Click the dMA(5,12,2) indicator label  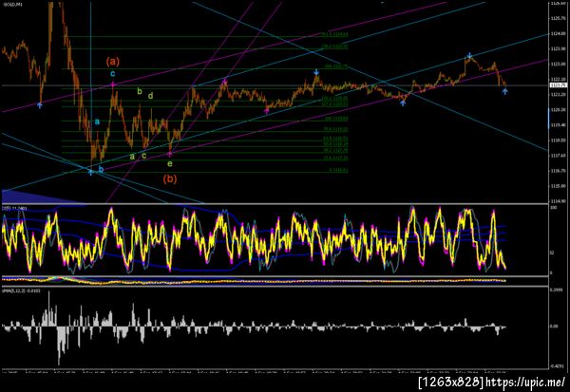(21, 290)
